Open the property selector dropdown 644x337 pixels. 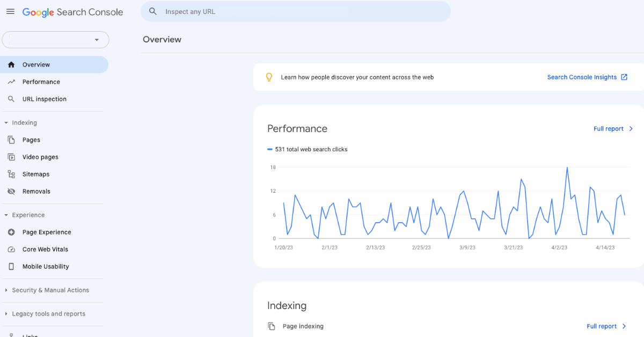point(56,40)
